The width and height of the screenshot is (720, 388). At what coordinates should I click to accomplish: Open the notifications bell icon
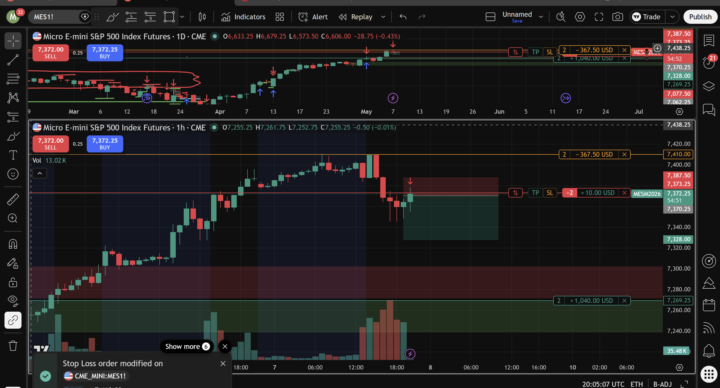click(x=709, y=351)
